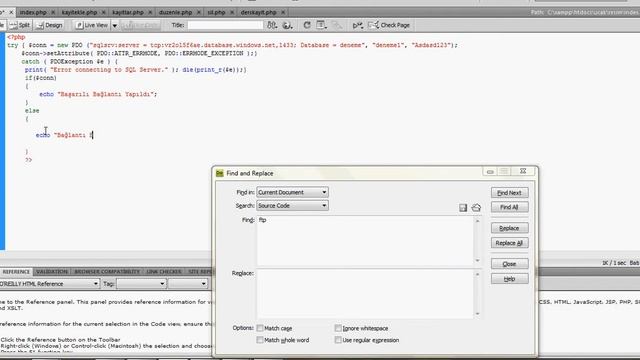640x360 pixels.
Task: Open the Link Checker panel tab
Action: [x=164, y=272]
